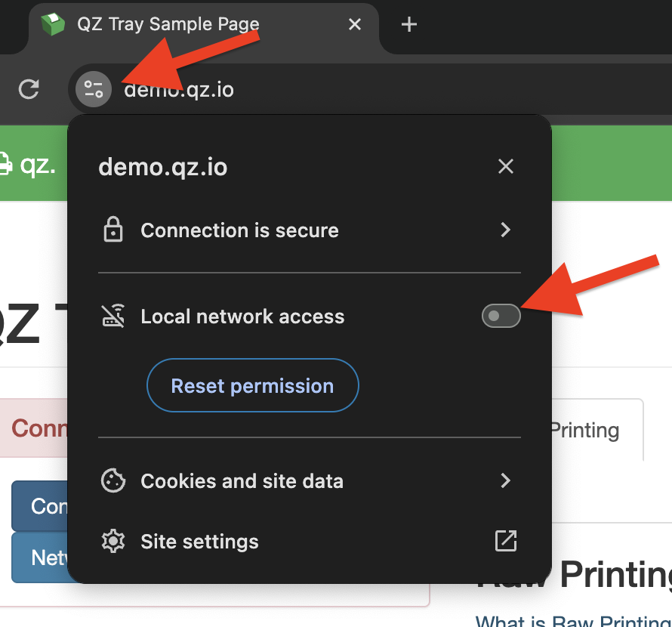This screenshot has height=627, width=672.
Task: Open a new browser tab
Action: pos(408,24)
